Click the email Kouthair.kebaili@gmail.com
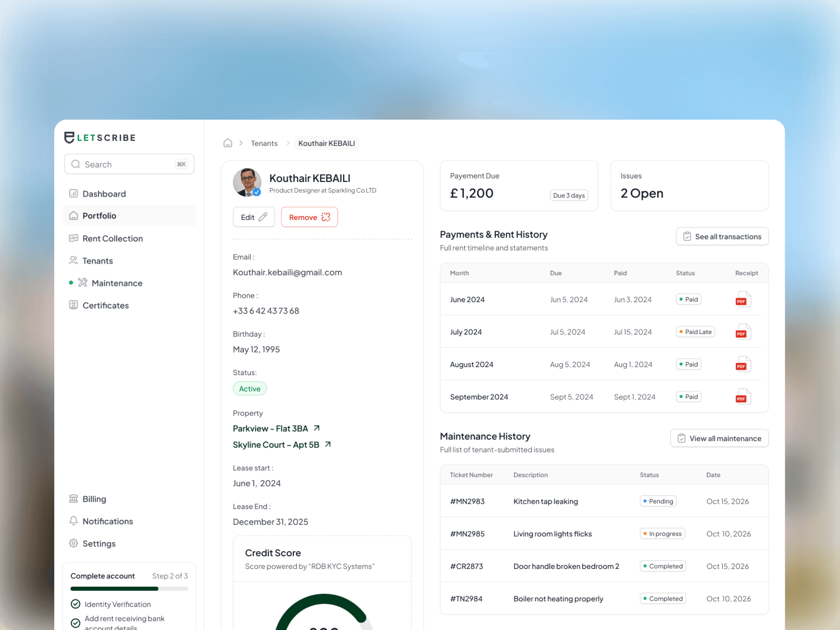The image size is (840, 630). click(x=287, y=272)
